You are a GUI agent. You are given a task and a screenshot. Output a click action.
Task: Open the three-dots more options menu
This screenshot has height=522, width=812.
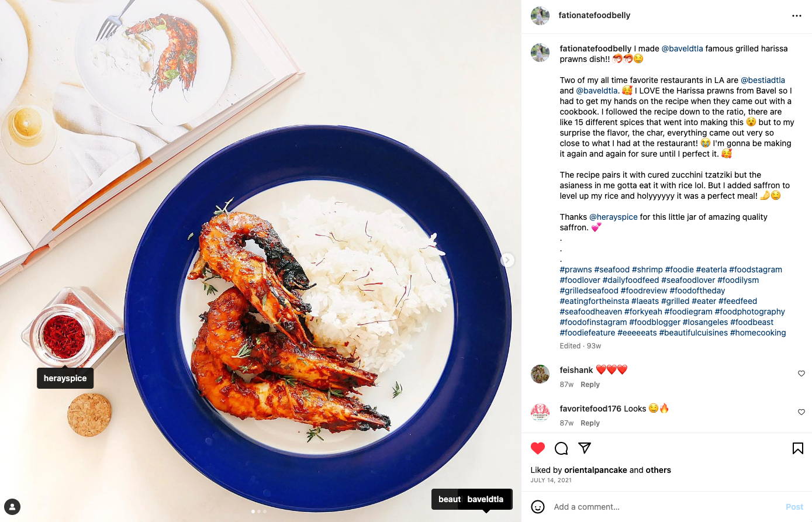(797, 16)
